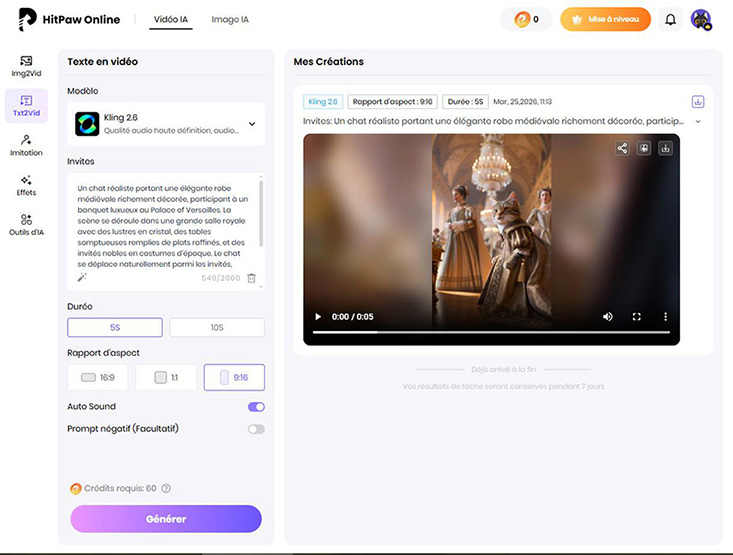Switch to the Image IA tab

[230, 20]
